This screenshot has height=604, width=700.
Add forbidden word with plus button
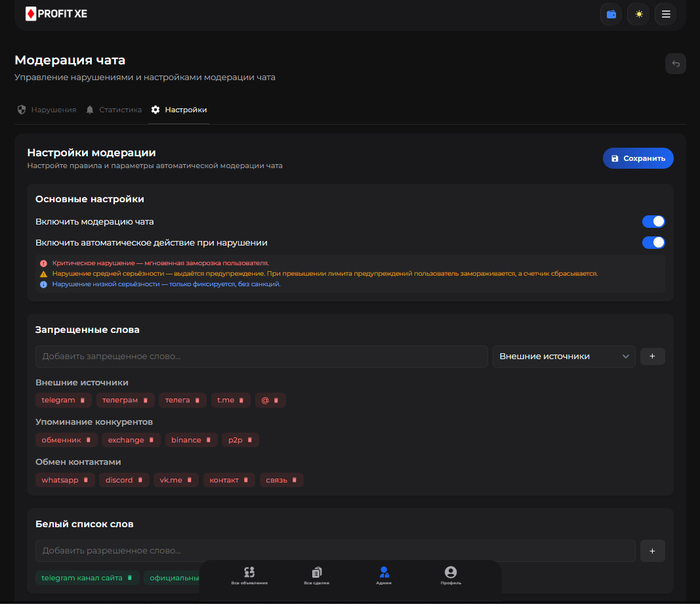click(653, 356)
